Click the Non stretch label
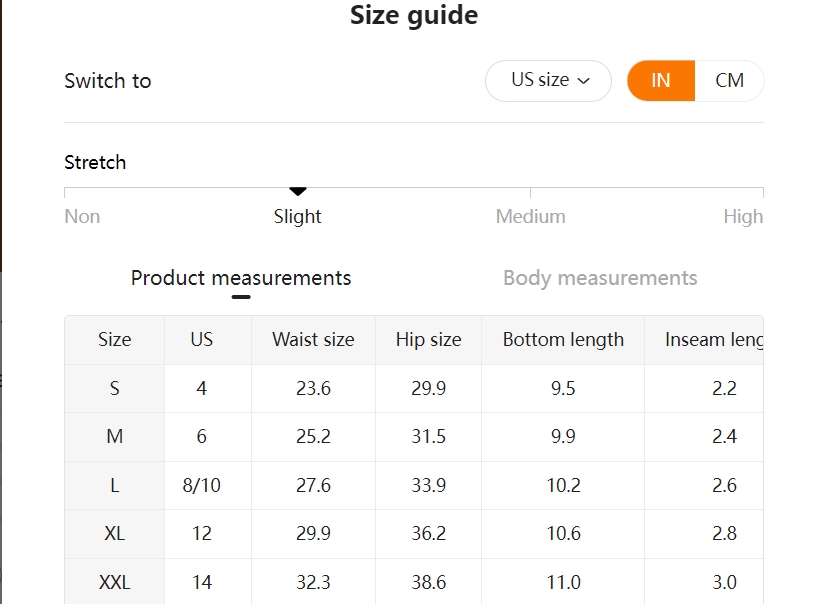 click(x=82, y=217)
